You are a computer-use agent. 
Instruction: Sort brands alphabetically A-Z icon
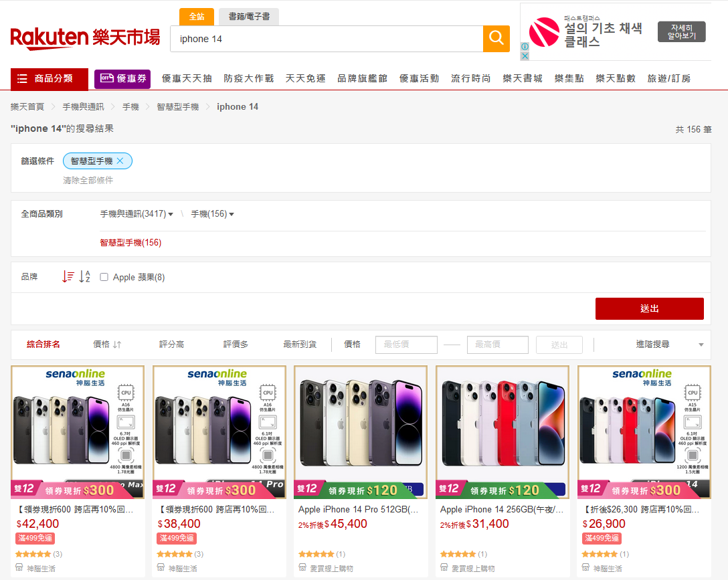(x=84, y=276)
